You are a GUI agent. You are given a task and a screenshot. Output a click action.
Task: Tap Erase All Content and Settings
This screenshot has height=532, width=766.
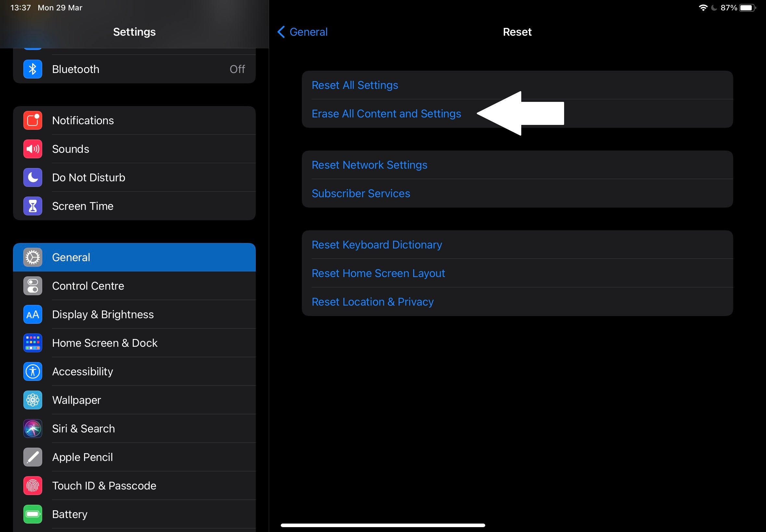pyautogui.click(x=517, y=114)
